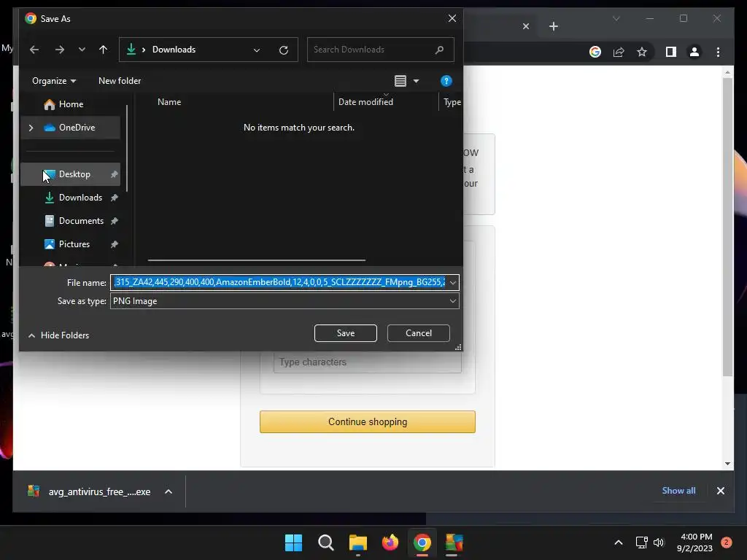Image resolution: width=747 pixels, height=560 pixels.
Task: Open avg_antivirus_free download item
Action: 89,491
